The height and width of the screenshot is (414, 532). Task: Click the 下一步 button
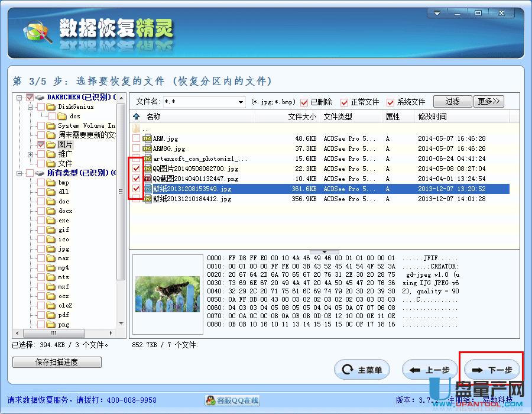492,369
